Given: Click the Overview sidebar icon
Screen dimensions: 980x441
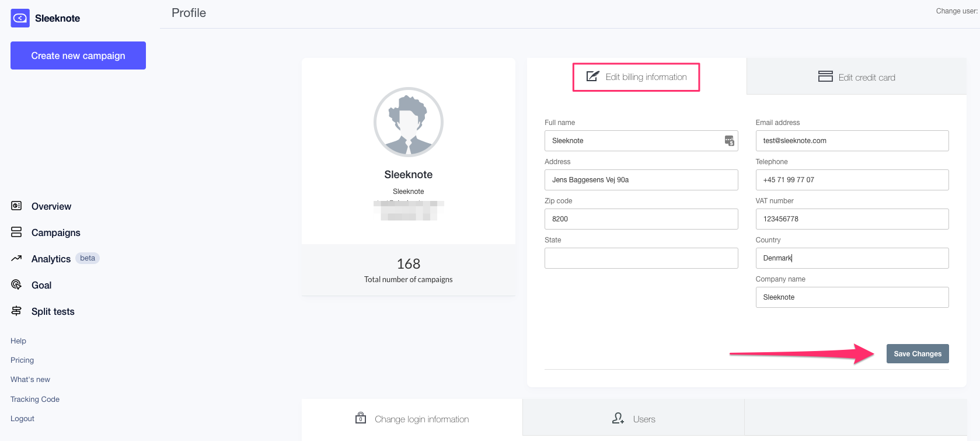Looking at the screenshot, I should click(16, 206).
